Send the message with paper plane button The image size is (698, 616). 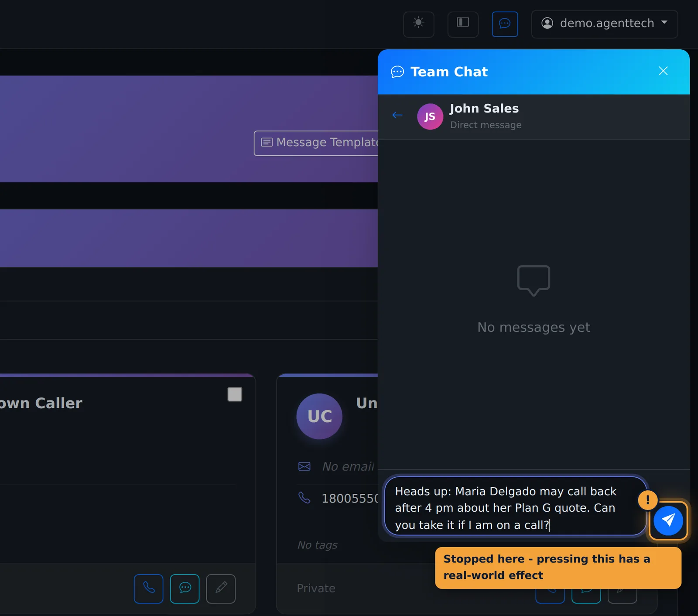668,520
